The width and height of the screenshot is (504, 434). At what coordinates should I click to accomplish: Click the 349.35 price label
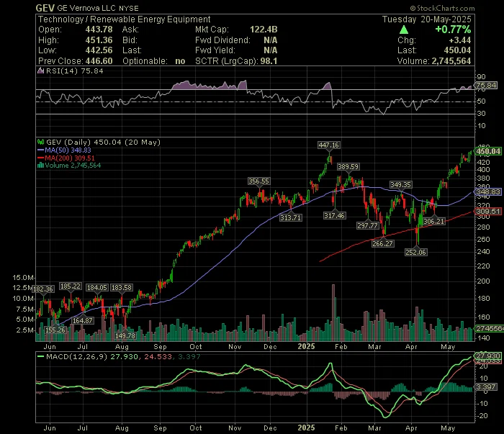click(x=400, y=185)
